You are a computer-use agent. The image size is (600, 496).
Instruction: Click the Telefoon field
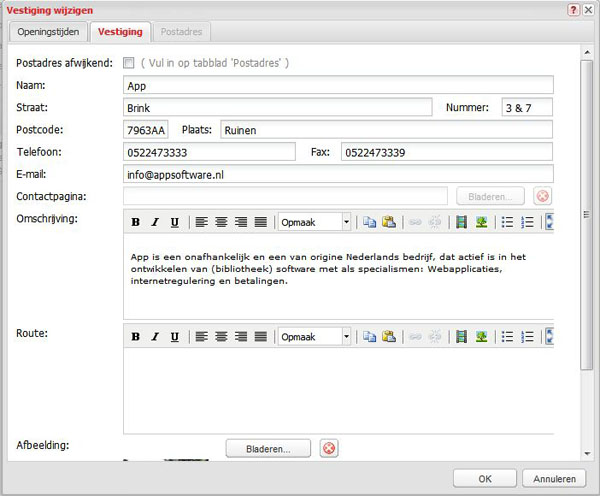tap(209, 152)
